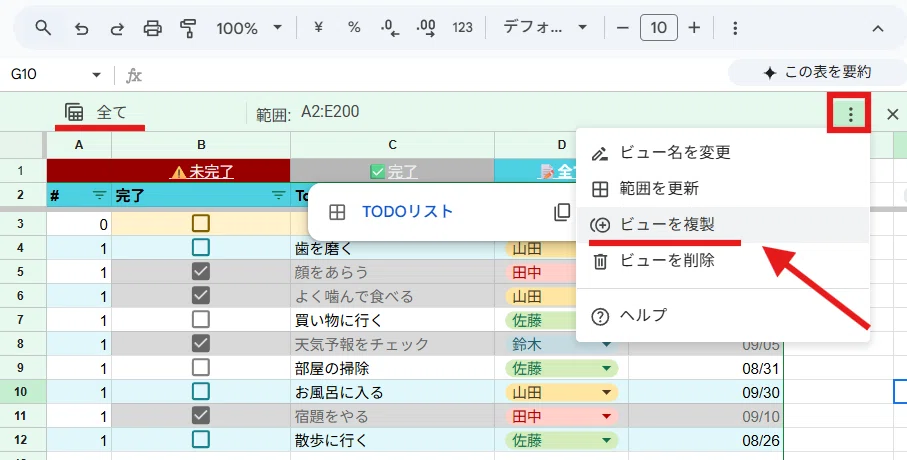Screen dimensions: 907x460
Task: Open assignee dropdown for '天気予報をチェック' row
Action: [x=606, y=345]
